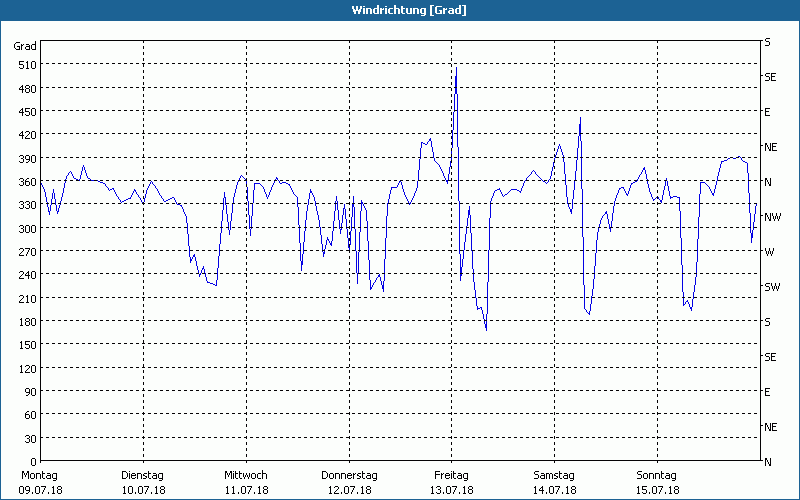This screenshot has height=500, width=800.
Task: Click the Samstag spike reaching above 420
Action: point(581,118)
